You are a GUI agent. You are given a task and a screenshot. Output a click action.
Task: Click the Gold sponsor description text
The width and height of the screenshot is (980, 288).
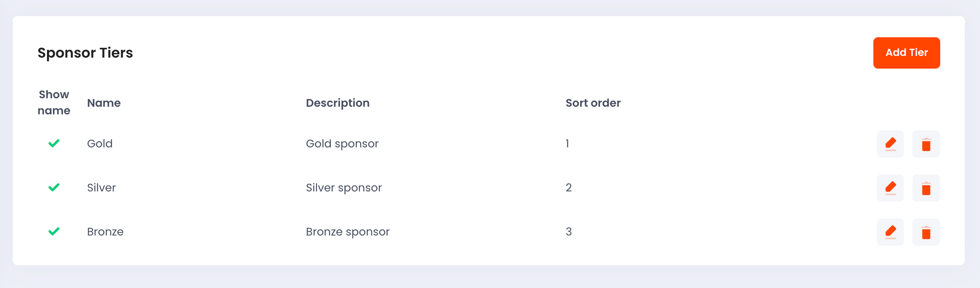pyautogui.click(x=342, y=144)
